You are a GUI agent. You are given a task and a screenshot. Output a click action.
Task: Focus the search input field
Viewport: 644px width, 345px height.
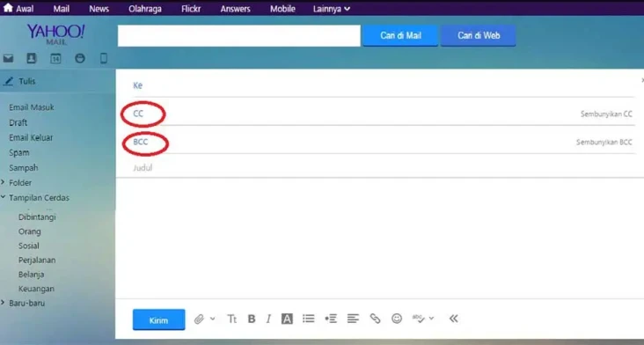click(x=239, y=36)
